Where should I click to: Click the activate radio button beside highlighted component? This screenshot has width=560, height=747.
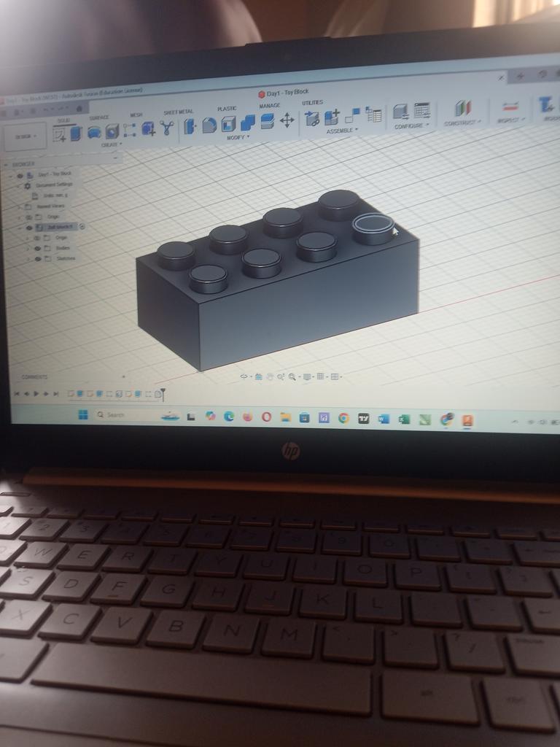82,226
